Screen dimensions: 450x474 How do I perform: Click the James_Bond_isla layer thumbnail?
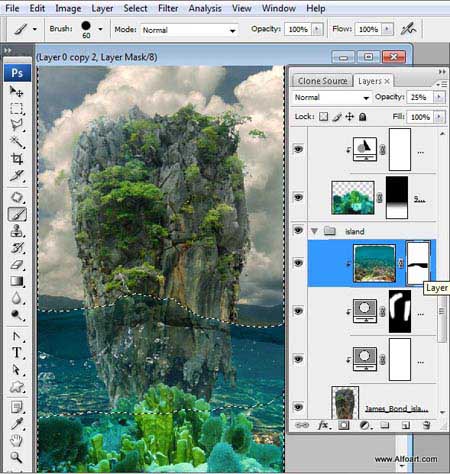(345, 403)
